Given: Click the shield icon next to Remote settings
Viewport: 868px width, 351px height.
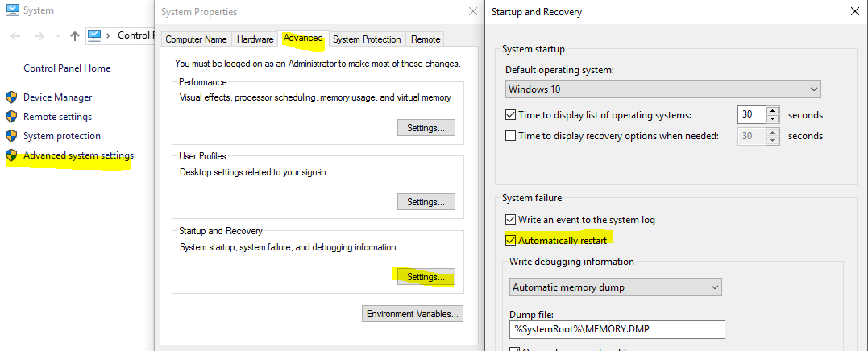Looking at the screenshot, I should point(11,117).
